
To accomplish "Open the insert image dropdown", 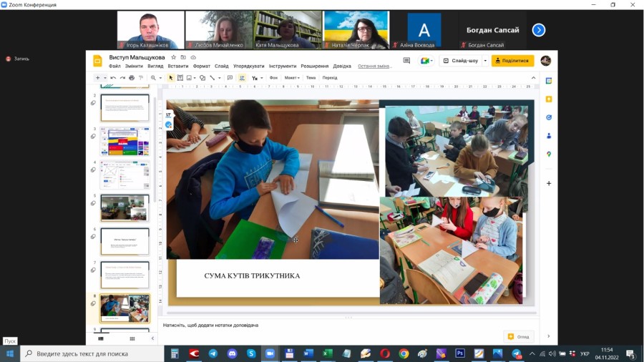I will tap(190, 77).
